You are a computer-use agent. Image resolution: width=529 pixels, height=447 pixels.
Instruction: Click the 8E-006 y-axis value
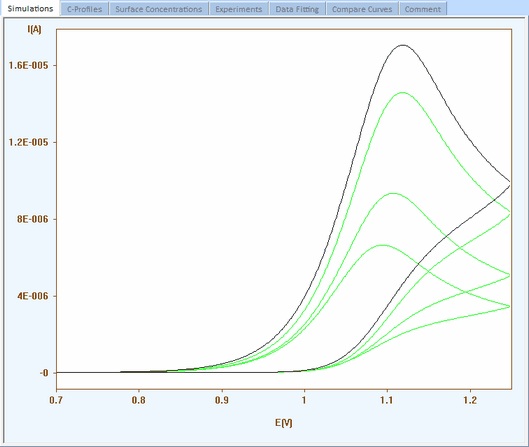32,219
